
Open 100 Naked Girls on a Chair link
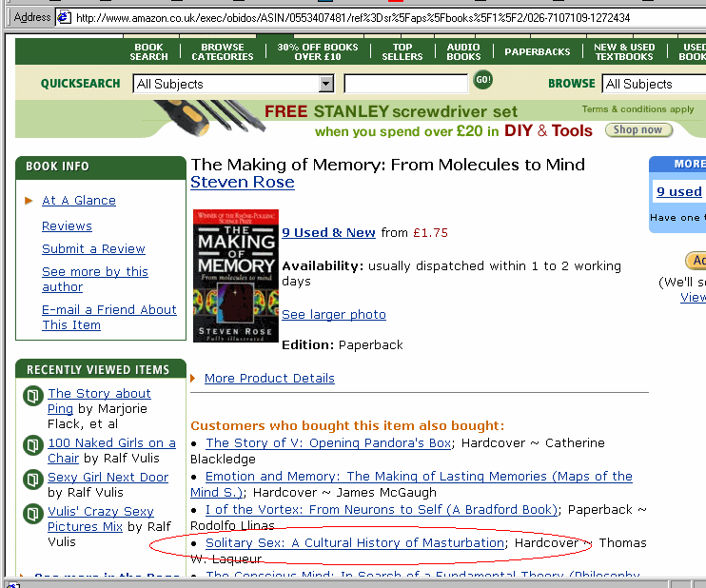point(111,450)
